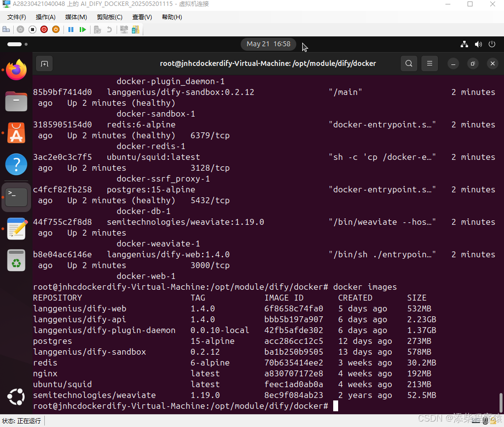
Task: Close the Ubuntu terminal window
Action: pyautogui.click(x=492, y=63)
